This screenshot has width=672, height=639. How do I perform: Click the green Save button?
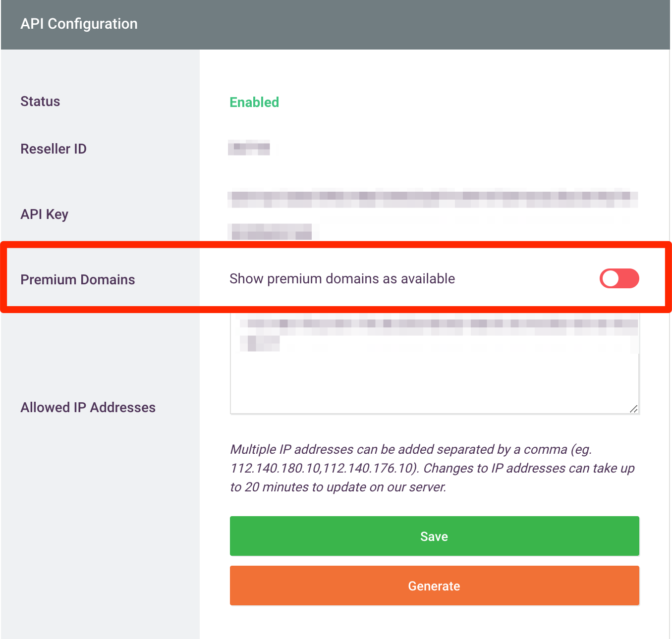coord(434,536)
